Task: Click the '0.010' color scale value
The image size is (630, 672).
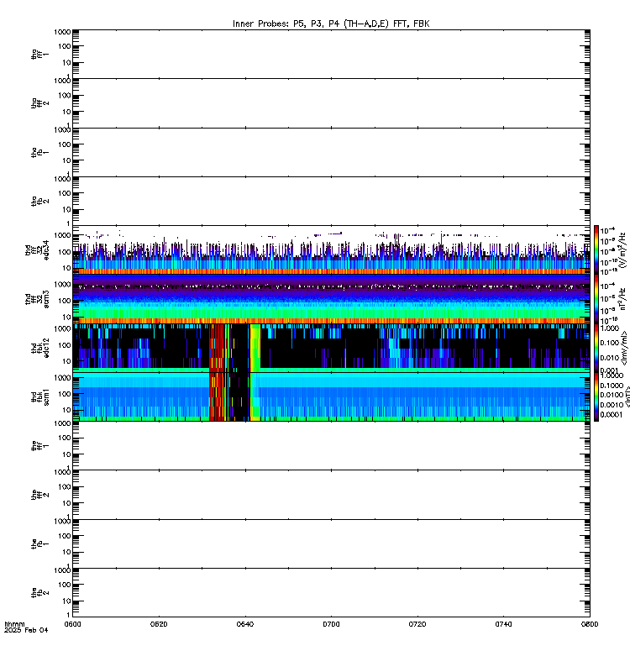Action: click(609, 358)
